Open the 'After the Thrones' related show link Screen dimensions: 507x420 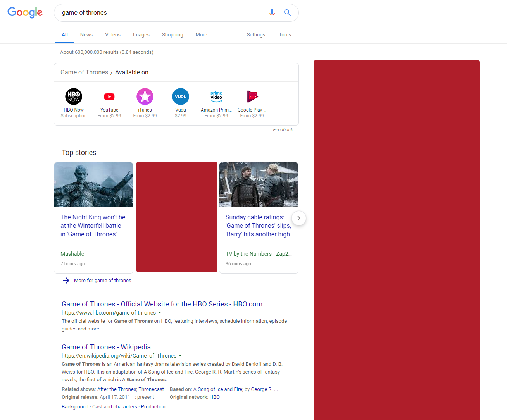pos(117,389)
